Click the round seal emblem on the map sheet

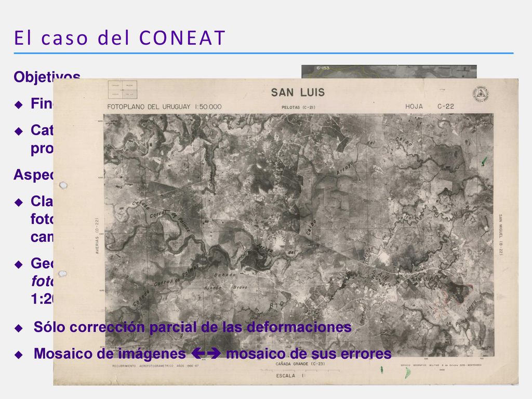[x=481, y=94]
